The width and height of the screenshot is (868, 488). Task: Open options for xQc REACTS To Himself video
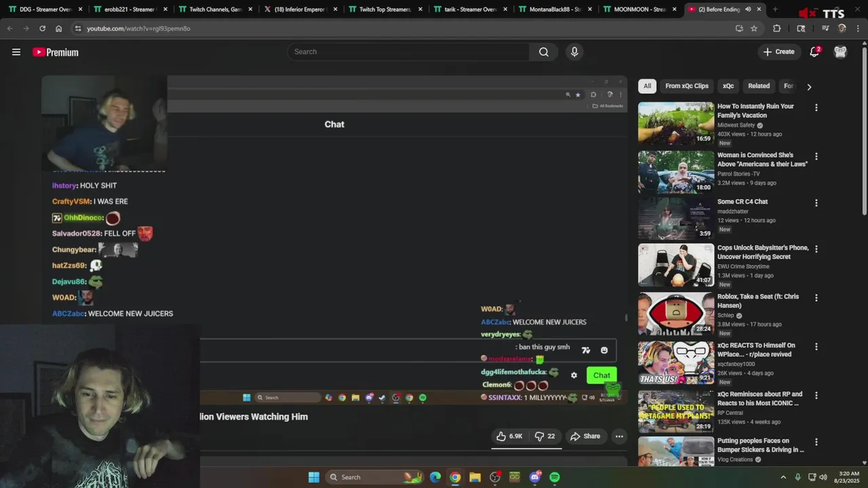816,346
